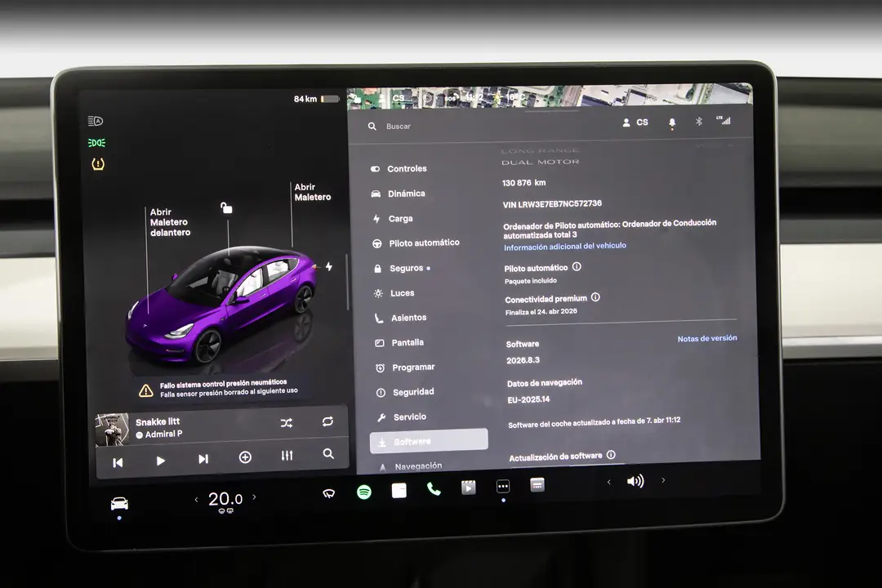This screenshot has height=588, width=882.
Task: Select navigation data EU-2025.14
Action: click(x=528, y=399)
